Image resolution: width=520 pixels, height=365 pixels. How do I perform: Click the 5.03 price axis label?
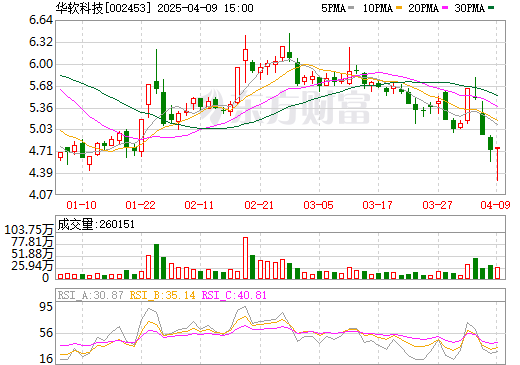click(41, 129)
